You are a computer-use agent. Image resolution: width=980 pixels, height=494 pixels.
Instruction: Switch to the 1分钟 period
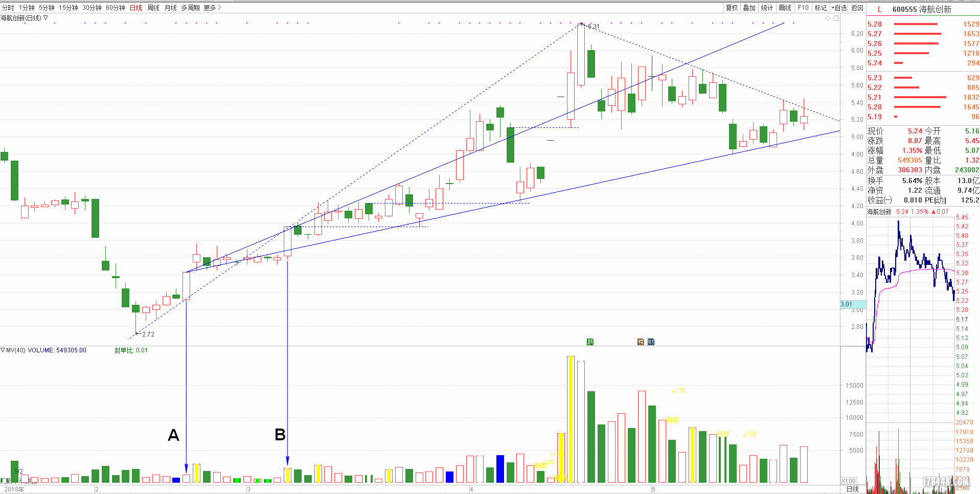tap(27, 8)
